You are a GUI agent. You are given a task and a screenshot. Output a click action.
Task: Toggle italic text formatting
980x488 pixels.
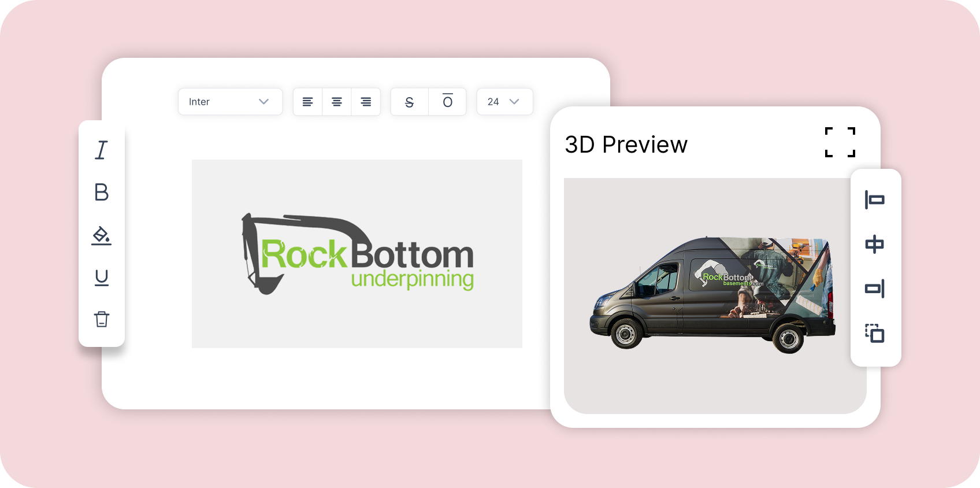[x=102, y=150]
